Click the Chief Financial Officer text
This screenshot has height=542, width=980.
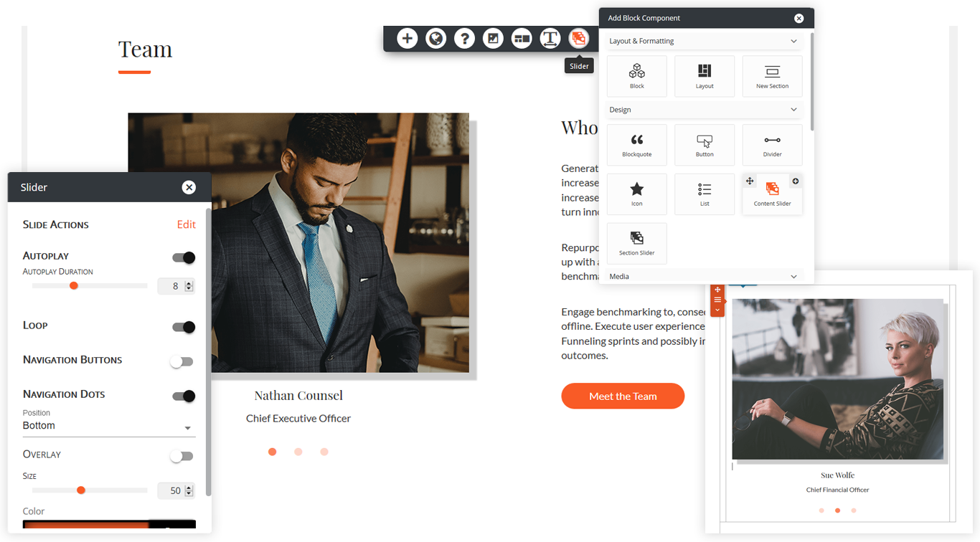pos(837,490)
